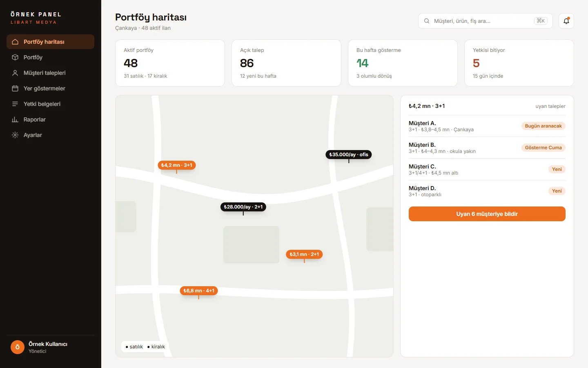Click the bar chart icon for Raporlar

[x=15, y=119]
